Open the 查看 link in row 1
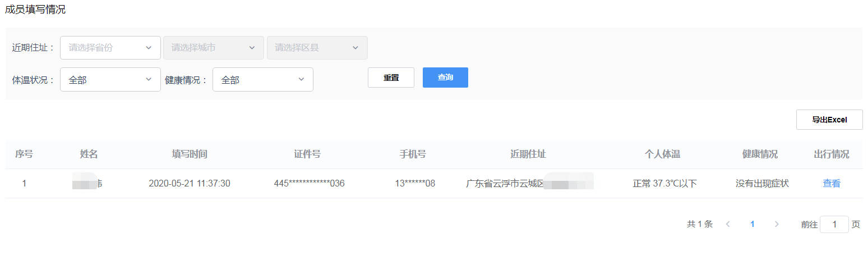The image size is (868, 255). [x=831, y=183]
